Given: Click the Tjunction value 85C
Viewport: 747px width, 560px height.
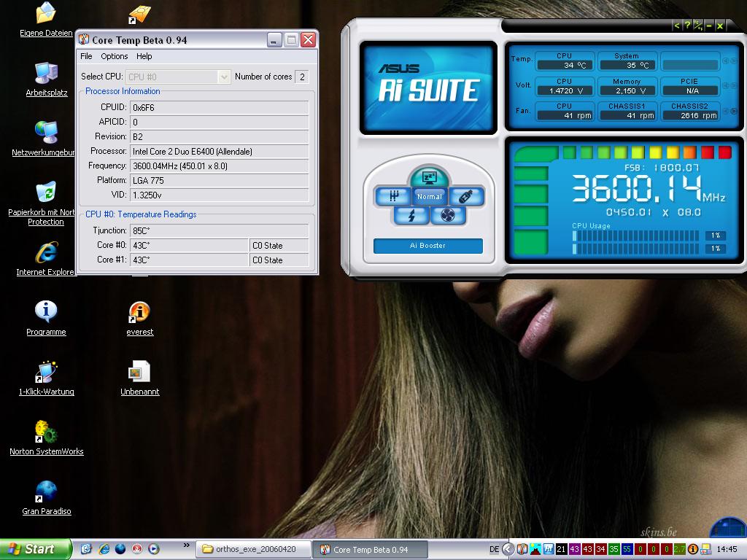Looking at the screenshot, I should 219,230.
